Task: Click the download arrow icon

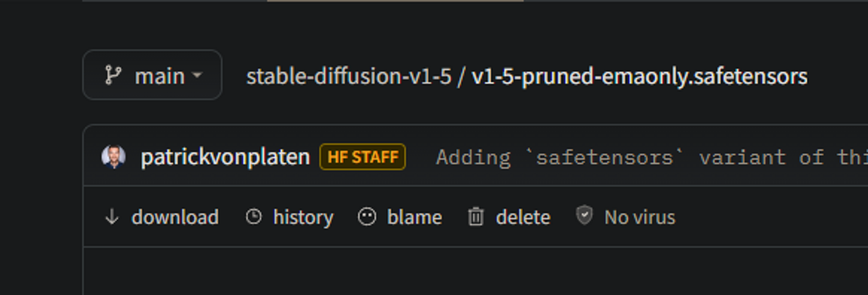Action: point(112,216)
